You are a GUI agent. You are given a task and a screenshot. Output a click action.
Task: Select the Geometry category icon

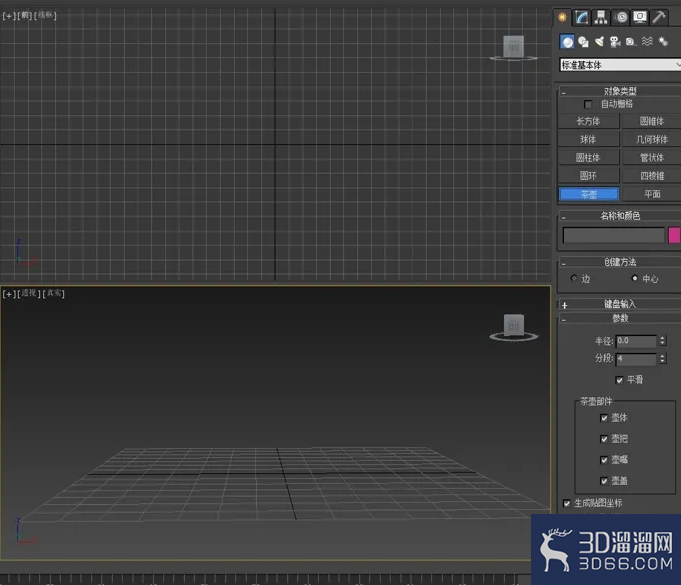pos(567,42)
